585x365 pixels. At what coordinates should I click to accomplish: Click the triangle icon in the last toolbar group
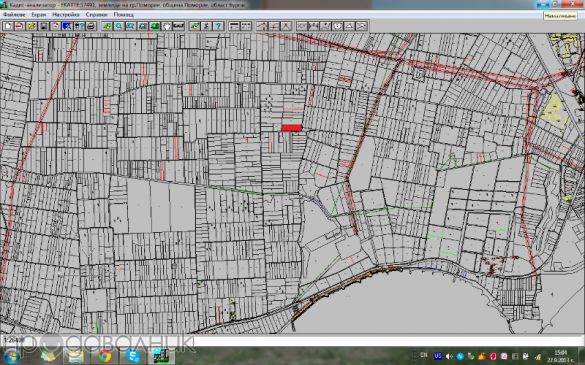click(349, 26)
